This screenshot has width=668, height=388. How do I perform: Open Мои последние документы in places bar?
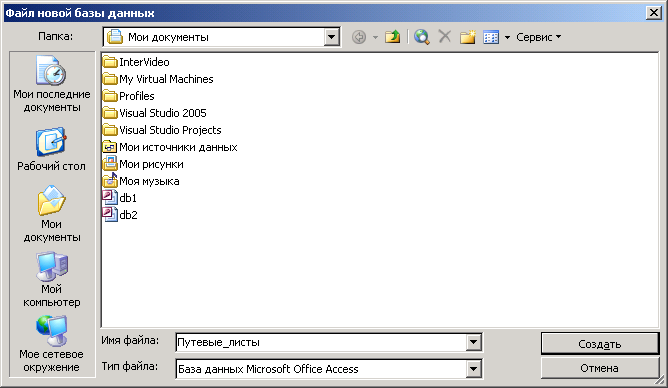click(x=52, y=84)
